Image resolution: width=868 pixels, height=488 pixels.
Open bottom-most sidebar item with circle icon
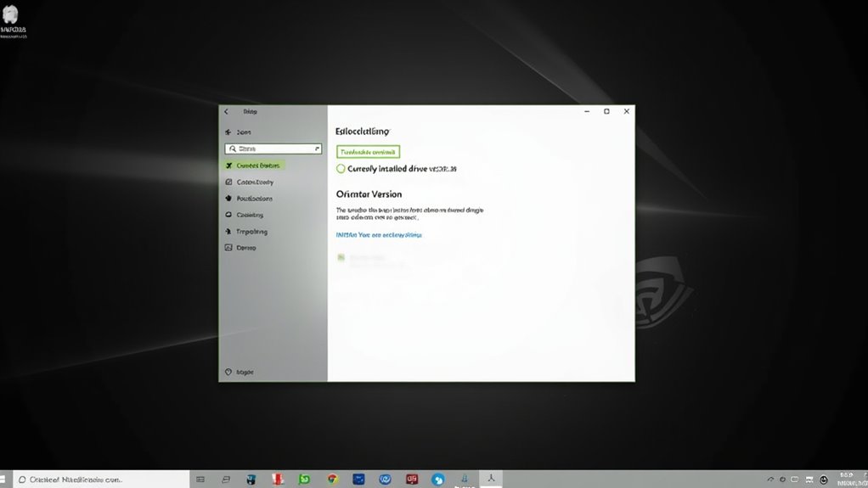point(240,372)
